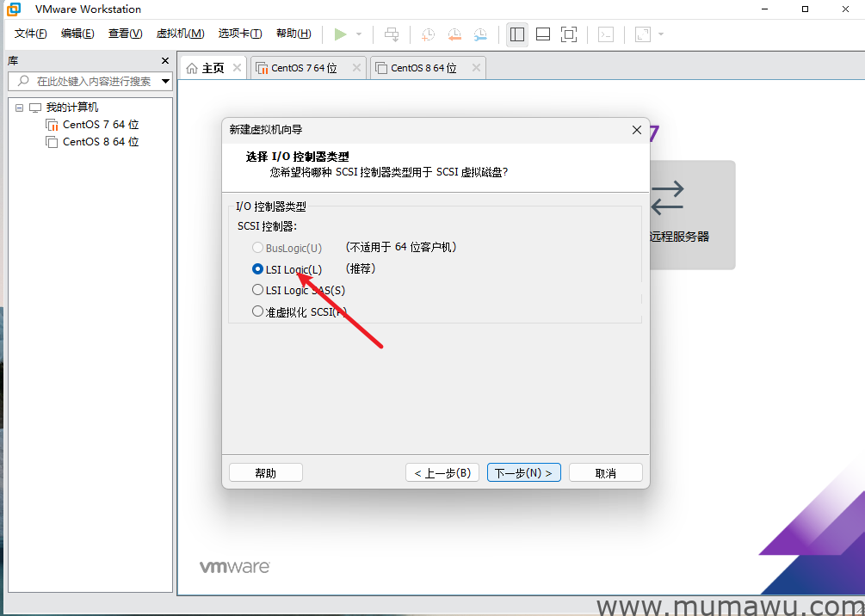865x616 pixels.
Task: Power on the virtual machine with the green play icon
Action: click(340, 34)
